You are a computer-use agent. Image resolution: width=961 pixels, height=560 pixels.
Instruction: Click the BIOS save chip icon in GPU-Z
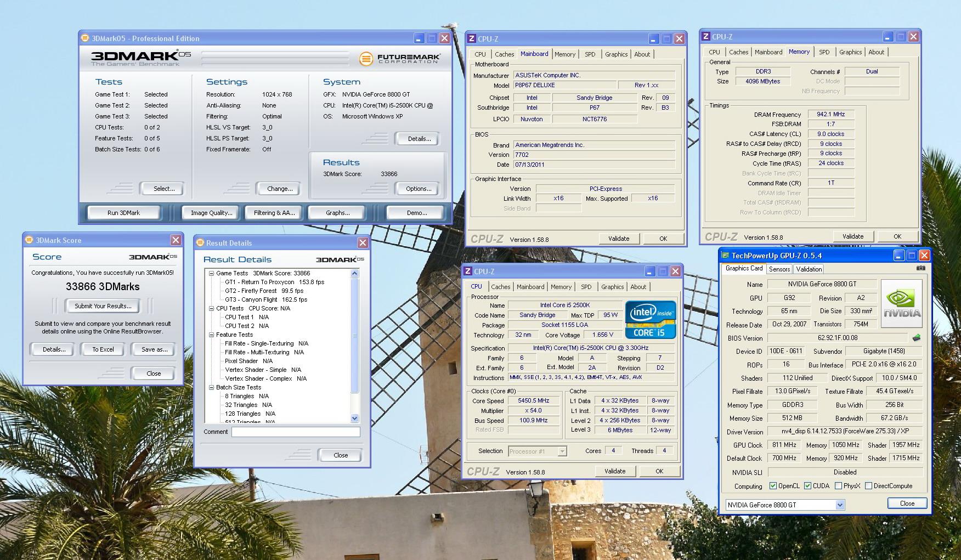tap(916, 338)
